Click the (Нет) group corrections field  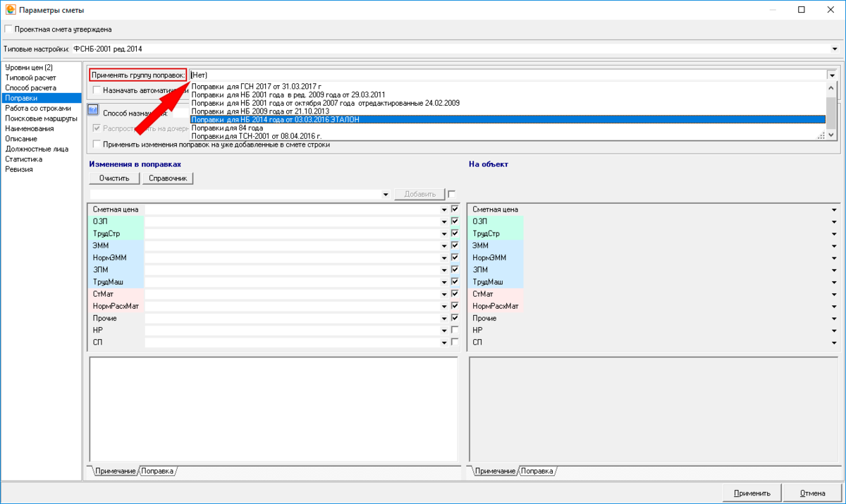click(x=508, y=75)
